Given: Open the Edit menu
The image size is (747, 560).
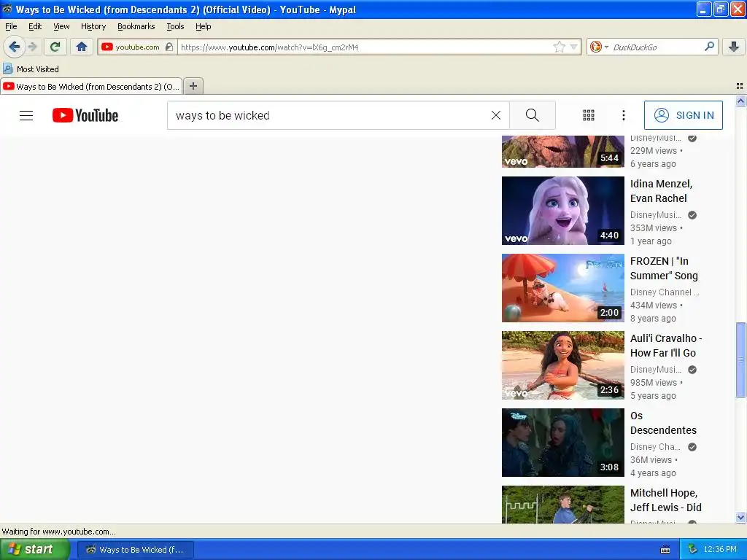Looking at the screenshot, I should click(x=35, y=26).
